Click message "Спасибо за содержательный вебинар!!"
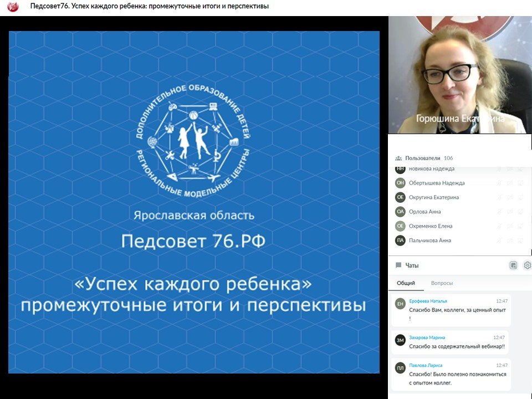This screenshot has width=532, height=399. coord(457,346)
